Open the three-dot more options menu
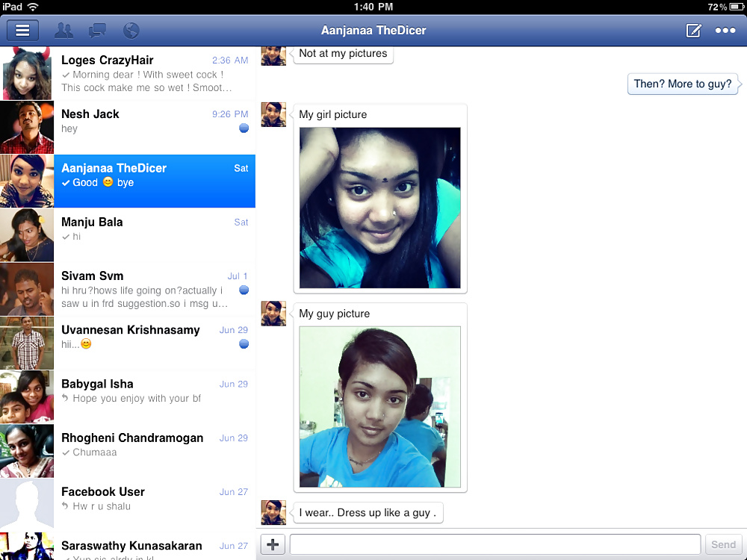The image size is (747, 560). point(725,31)
